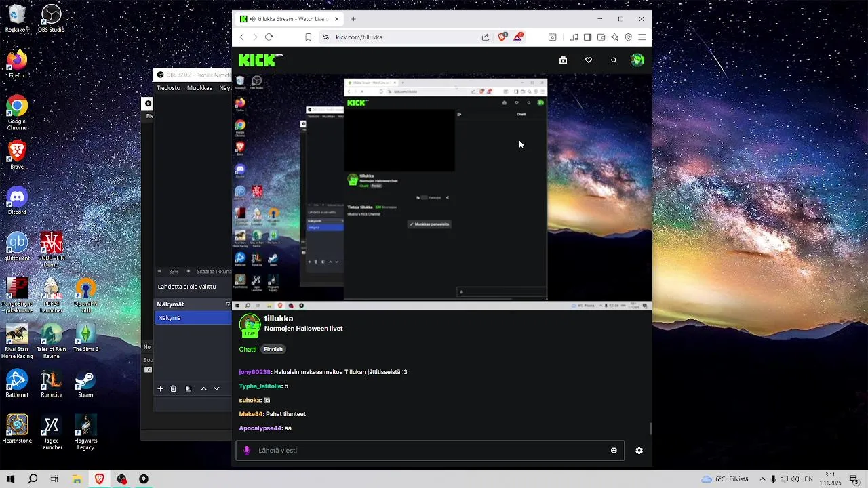This screenshot has height=488, width=868.
Task: Open Kick search magnifier icon
Action: point(614,60)
